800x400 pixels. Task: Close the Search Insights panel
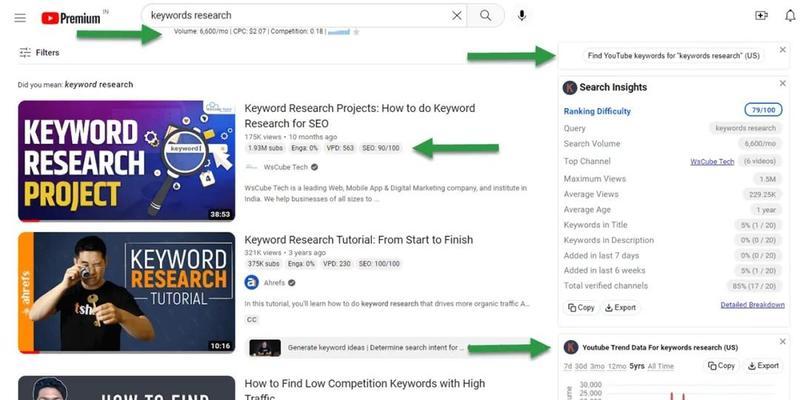click(x=783, y=83)
